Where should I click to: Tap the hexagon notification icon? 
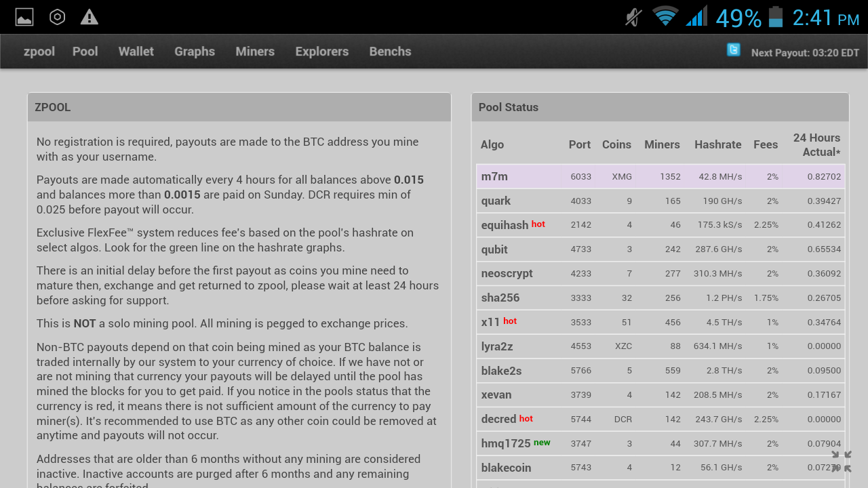(58, 17)
